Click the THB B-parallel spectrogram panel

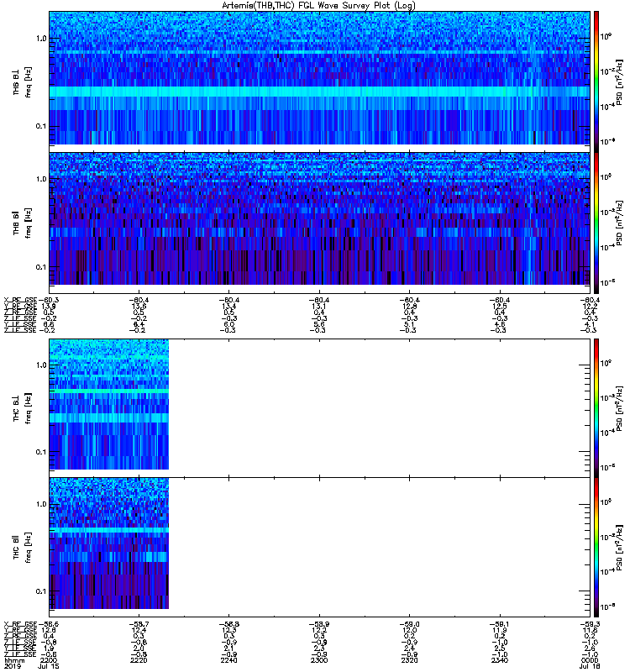click(319, 218)
